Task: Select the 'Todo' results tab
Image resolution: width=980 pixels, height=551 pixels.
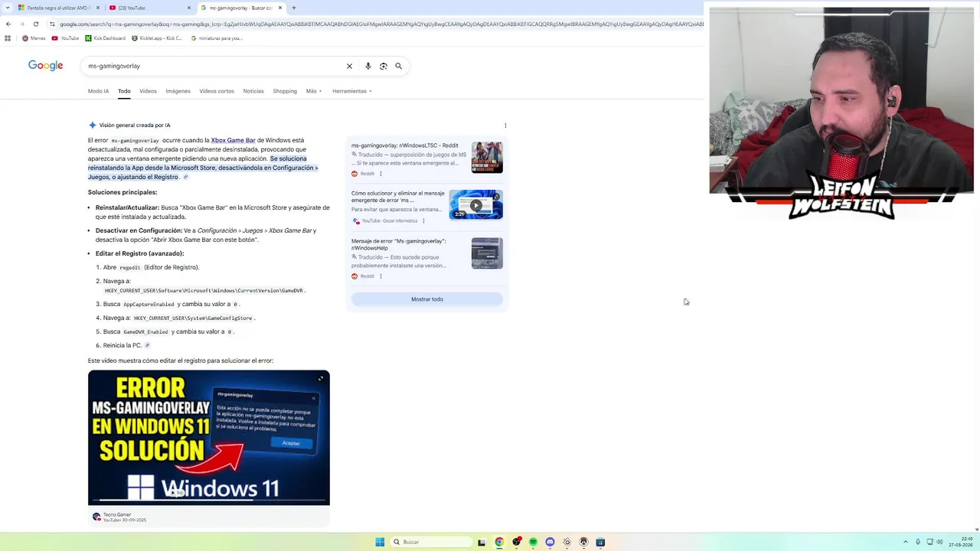Action: tap(124, 91)
